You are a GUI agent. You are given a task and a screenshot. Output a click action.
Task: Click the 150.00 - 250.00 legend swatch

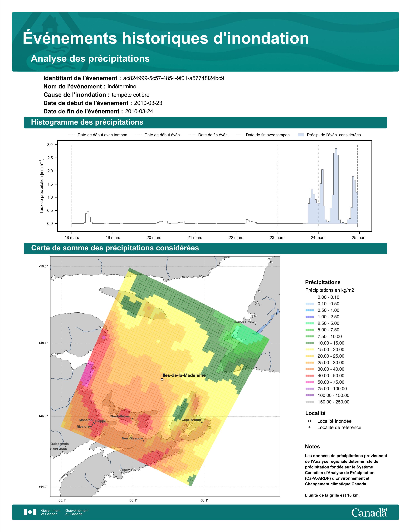(310, 402)
